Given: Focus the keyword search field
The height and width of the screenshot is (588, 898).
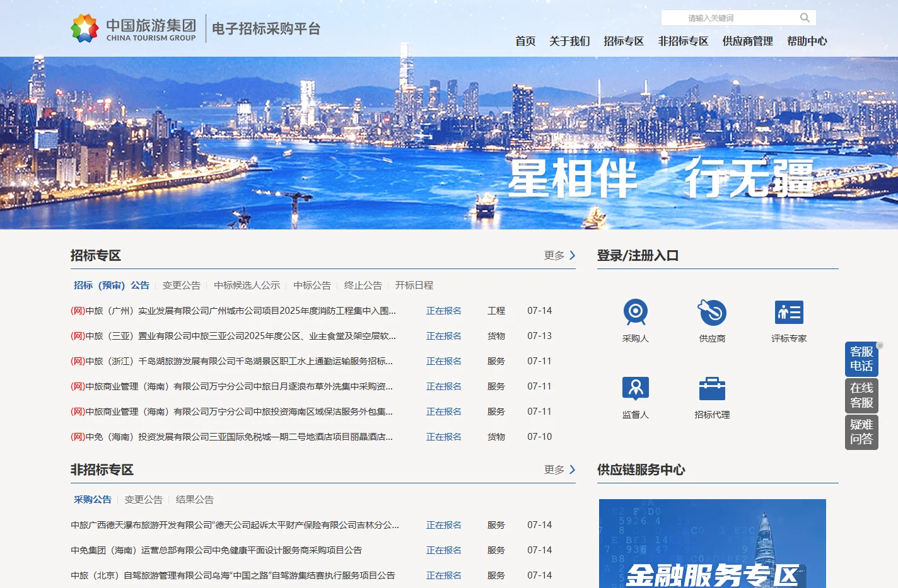Looking at the screenshot, I should (x=730, y=18).
